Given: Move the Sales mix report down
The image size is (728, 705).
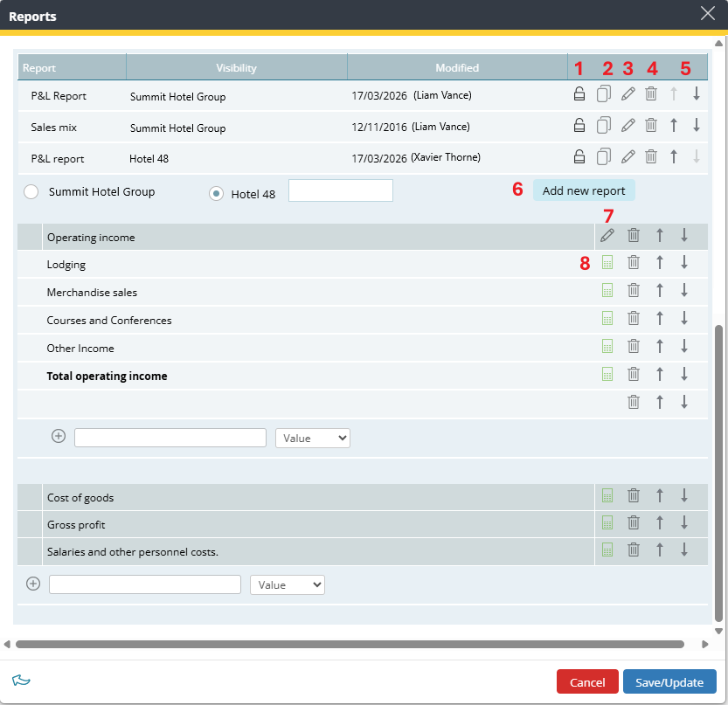Looking at the screenshot, I should point(697,125).
